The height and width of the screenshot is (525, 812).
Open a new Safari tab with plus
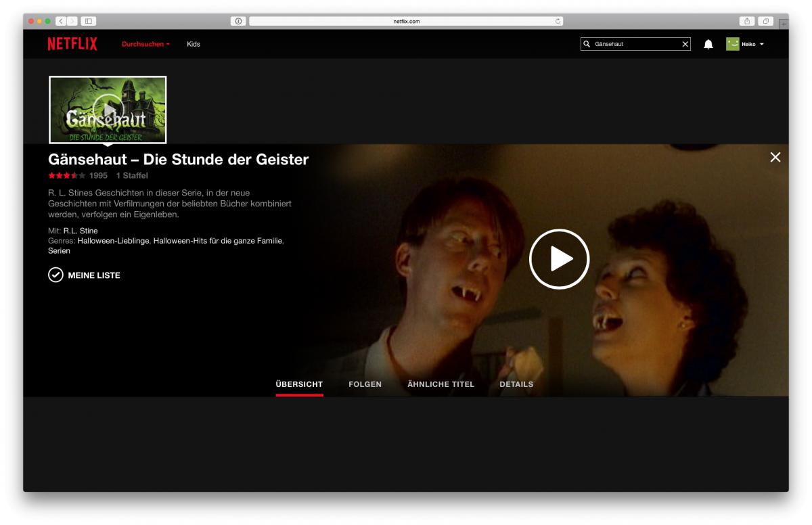pos(784,24)
